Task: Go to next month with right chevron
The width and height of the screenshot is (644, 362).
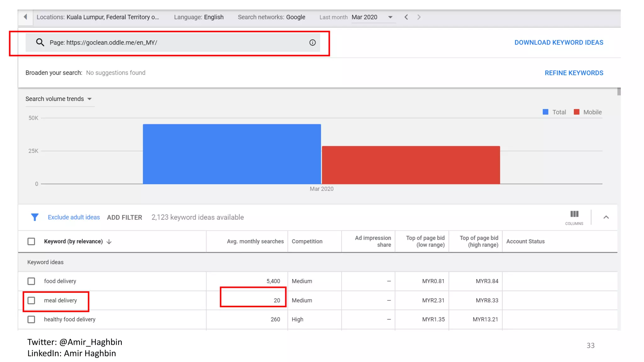Action: [419, 17]
